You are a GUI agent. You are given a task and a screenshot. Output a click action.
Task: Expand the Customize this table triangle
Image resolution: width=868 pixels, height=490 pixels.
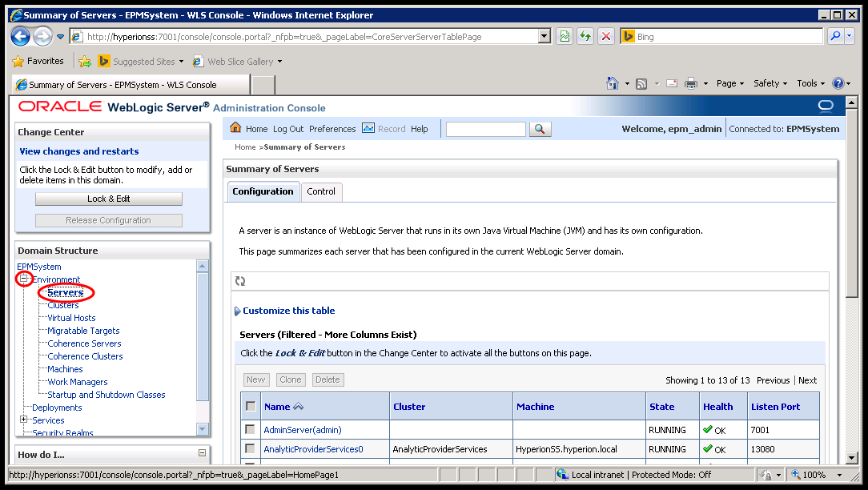(238, 311)
